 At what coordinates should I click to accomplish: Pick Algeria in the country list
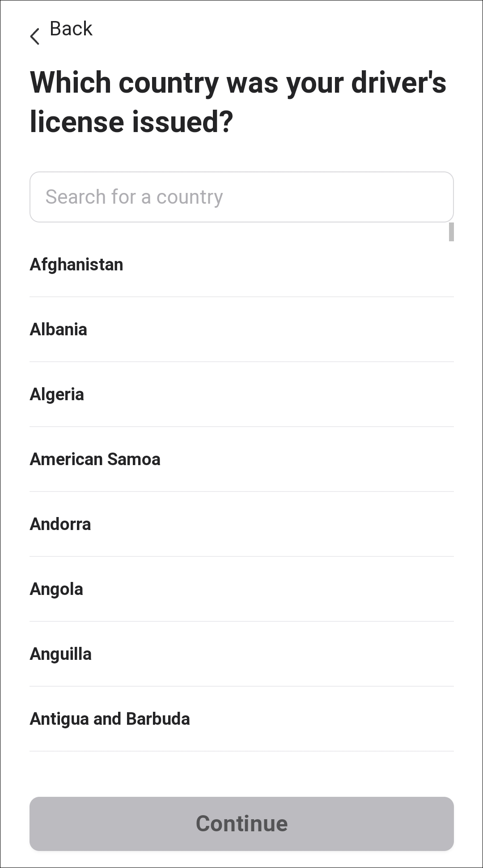click(x=57, y=394)
